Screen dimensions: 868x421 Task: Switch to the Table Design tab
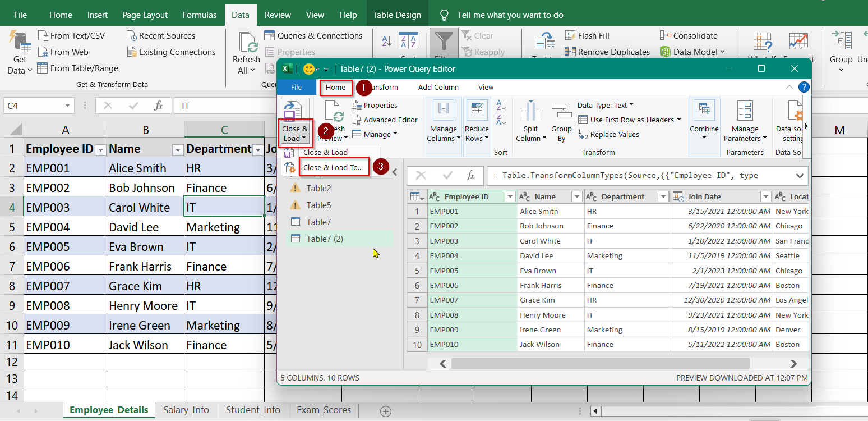coord(397,15)
